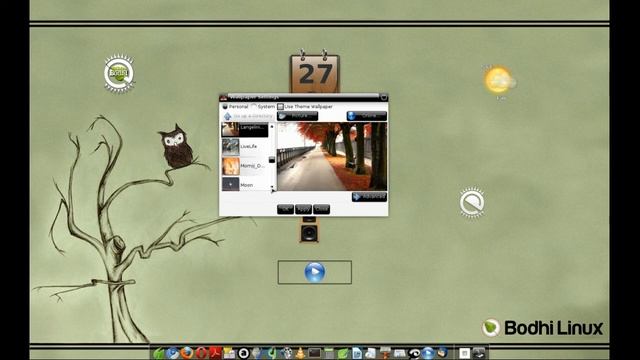Click the autumn path wallpaper preview
Screen dimensions: 640x360
(332, 156)
